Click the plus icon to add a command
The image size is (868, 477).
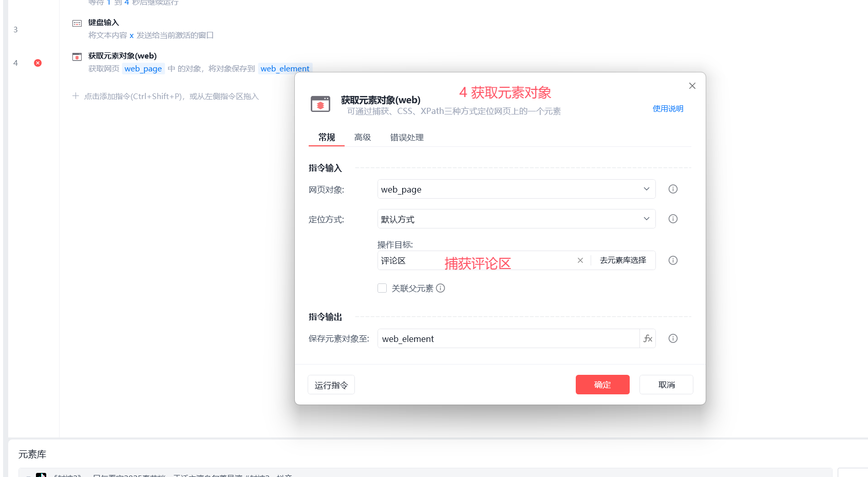coord(76,96)
